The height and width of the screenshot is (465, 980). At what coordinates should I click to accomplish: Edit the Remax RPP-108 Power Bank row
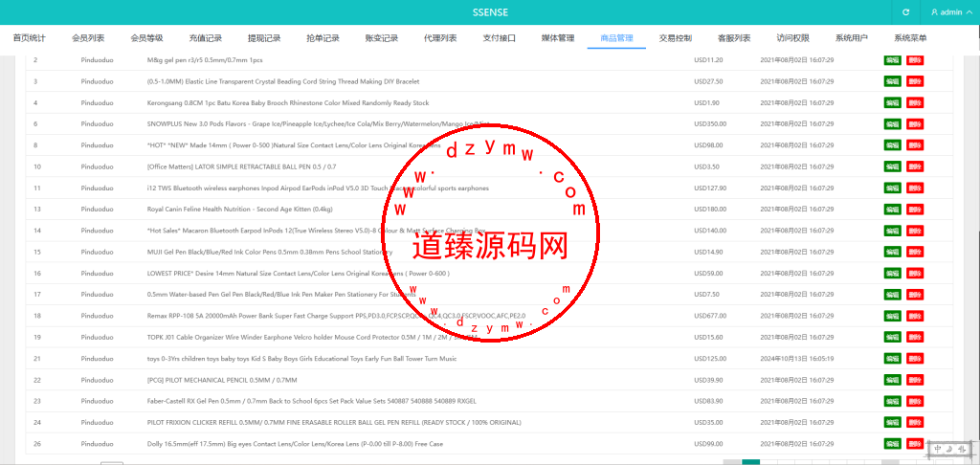pos(893,316)
